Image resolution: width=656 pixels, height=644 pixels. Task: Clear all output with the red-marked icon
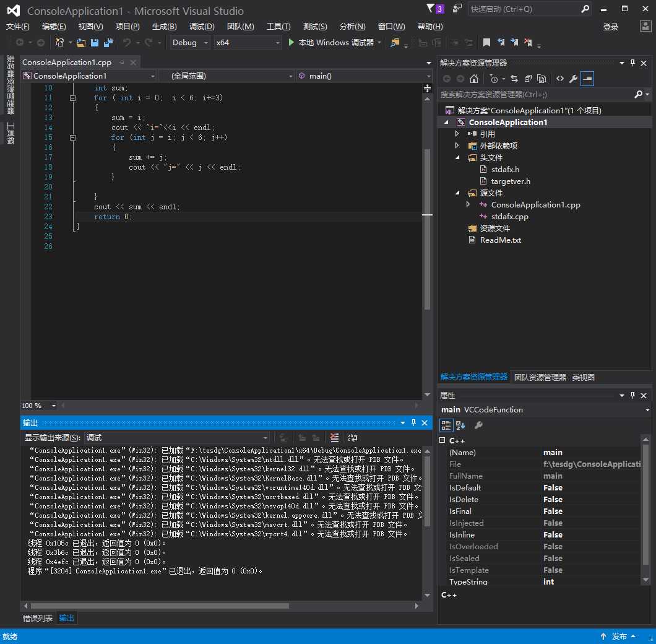coord(334,438)
